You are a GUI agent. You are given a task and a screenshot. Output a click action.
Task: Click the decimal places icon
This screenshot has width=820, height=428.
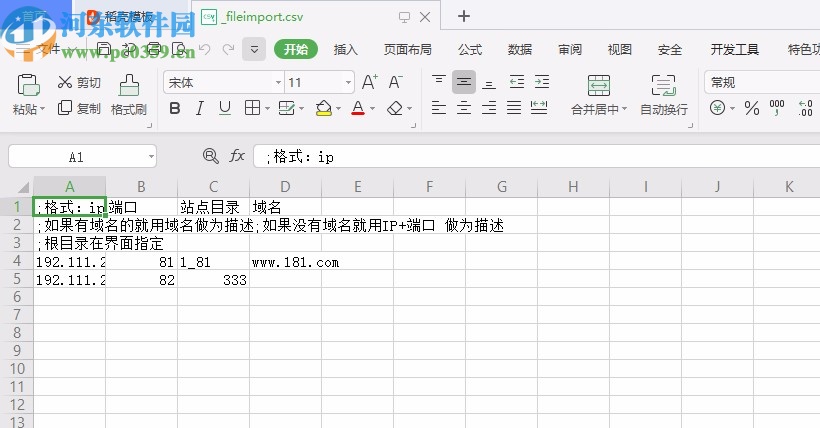805,108
